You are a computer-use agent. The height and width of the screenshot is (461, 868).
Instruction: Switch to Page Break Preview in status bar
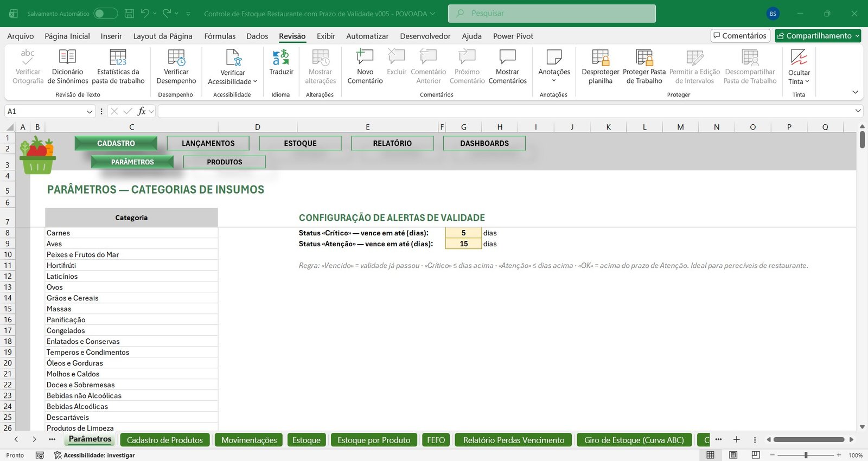pos(756,455)
